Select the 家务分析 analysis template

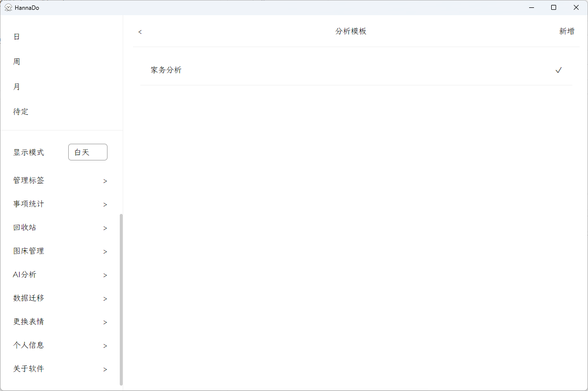(165, 70)
